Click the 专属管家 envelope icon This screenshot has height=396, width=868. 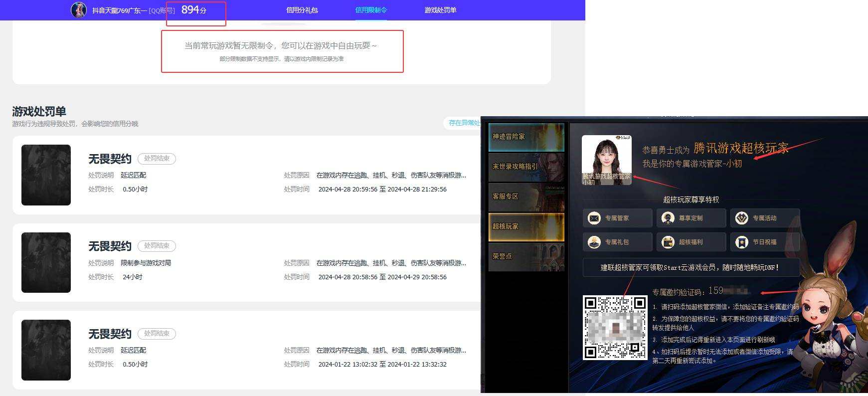(594, 218)
